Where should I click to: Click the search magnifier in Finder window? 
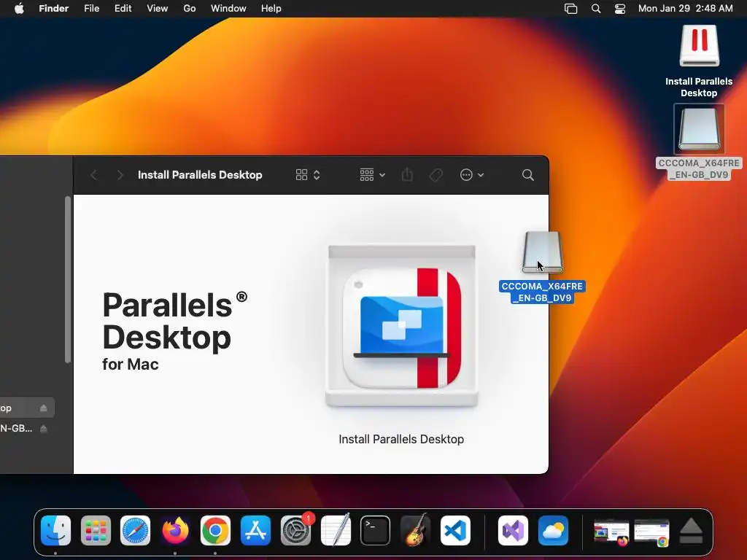[x=528, y=175]
